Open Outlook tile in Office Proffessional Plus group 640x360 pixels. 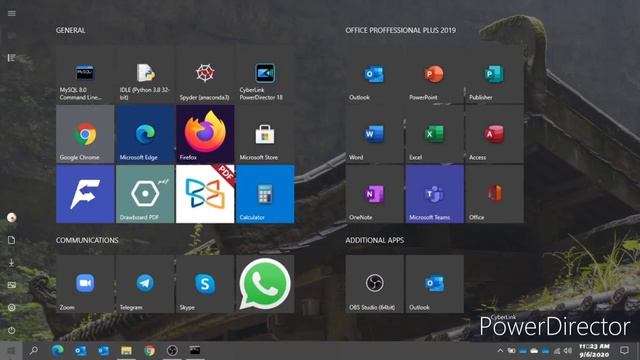(x=374, y=74)
